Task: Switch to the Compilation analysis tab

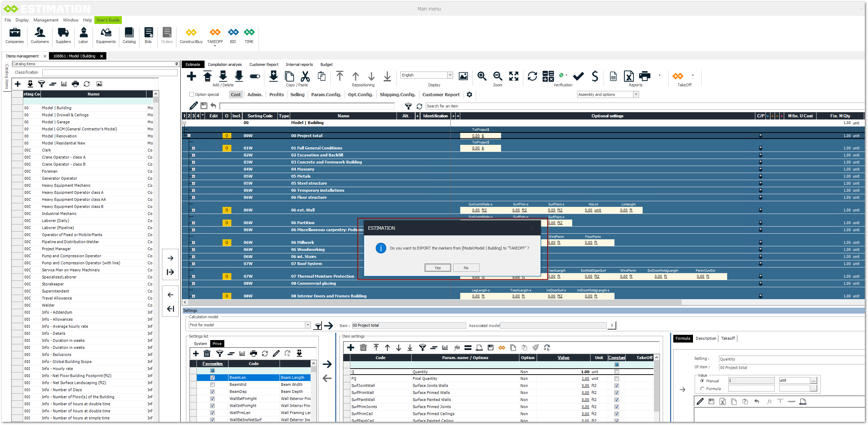Action: coord(225,64)
